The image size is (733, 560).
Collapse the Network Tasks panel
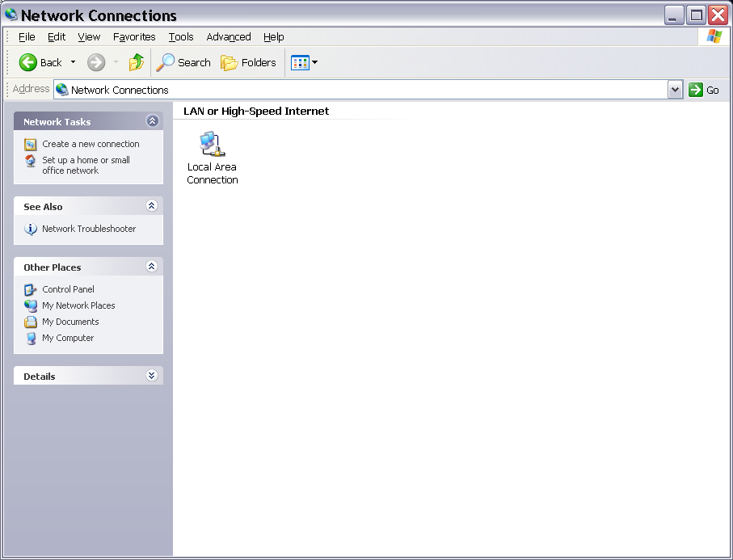[152, 121]
